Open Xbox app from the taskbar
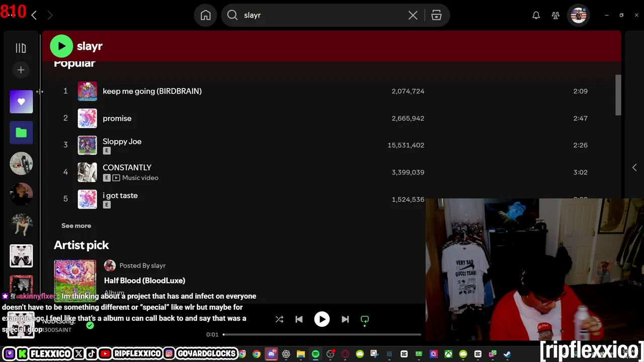The image size is (644, 362). click(x=448, y=354)
